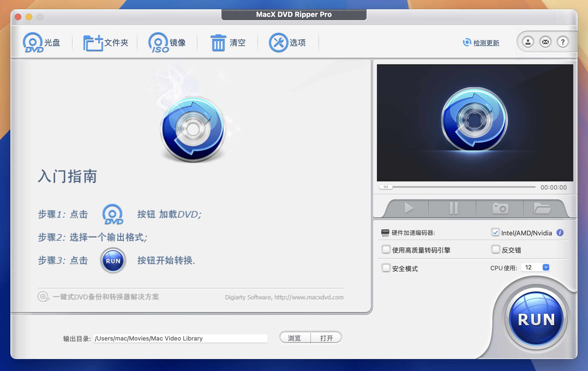
Task: Click the DVD icon in 步骤1 guide
Action: pyautogui.click(x=113, y=214)
